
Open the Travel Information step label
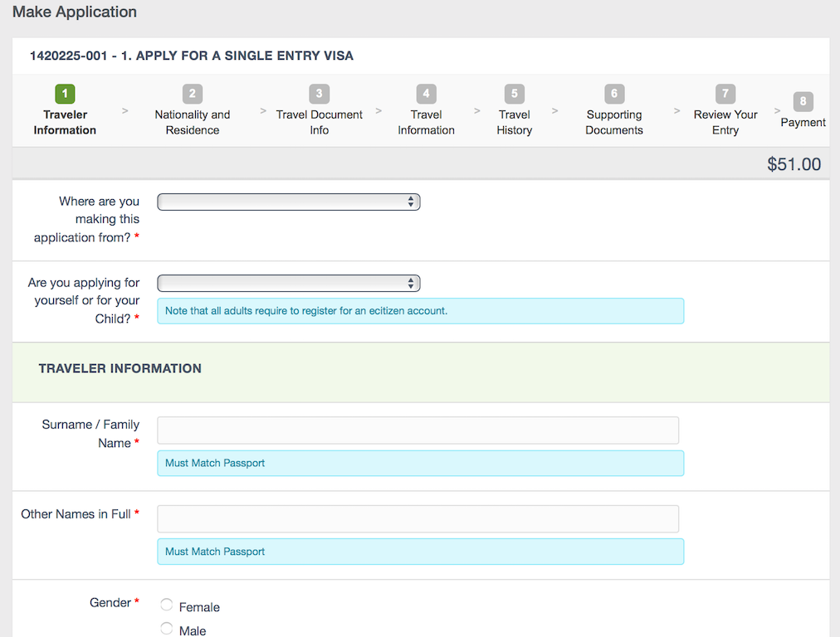[x=426, y=122]
